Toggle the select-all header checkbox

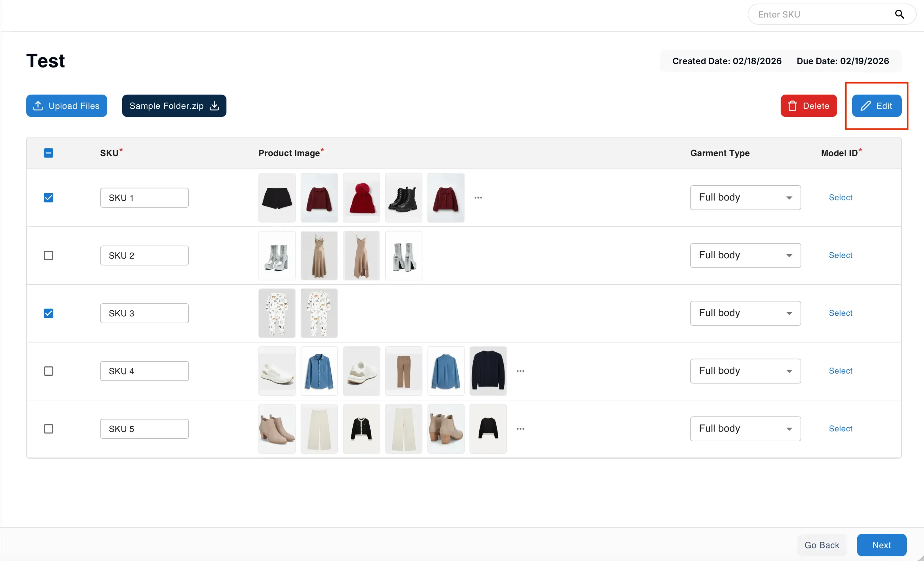click(48, 153)
